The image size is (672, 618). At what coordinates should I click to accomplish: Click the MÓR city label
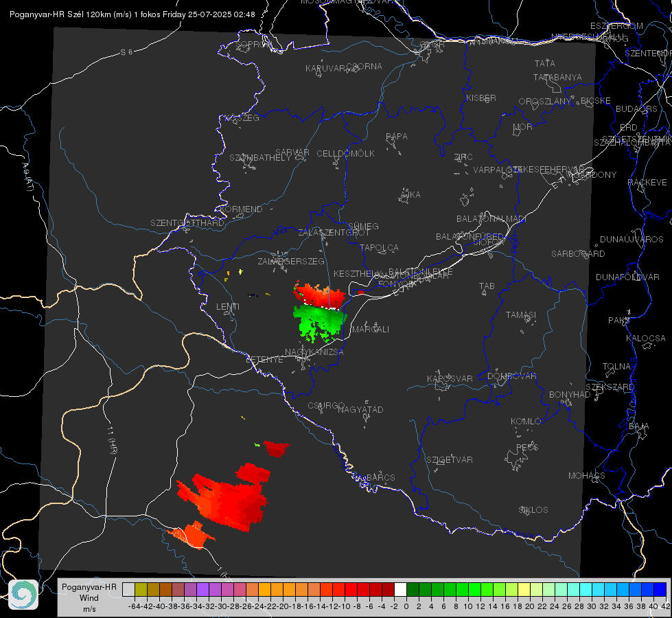[x=523, y=126]
